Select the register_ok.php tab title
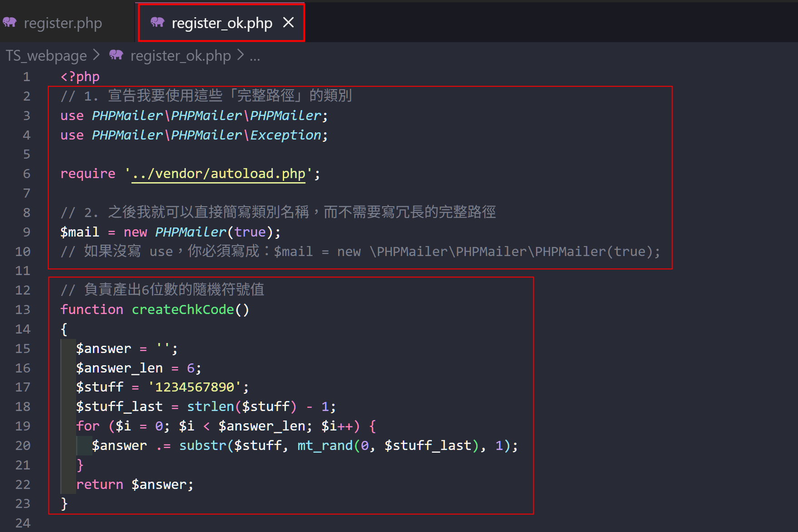This screenshot has width=798, height=532. point(222,23)
